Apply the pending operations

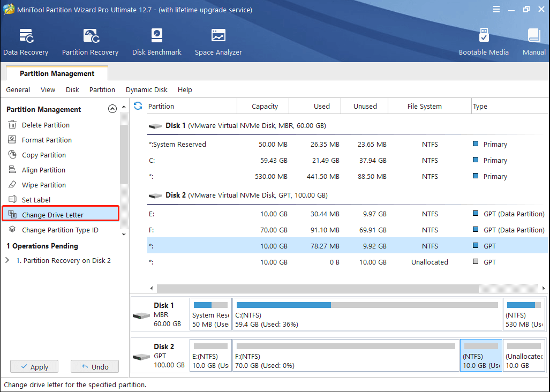(x=34, y=366)
